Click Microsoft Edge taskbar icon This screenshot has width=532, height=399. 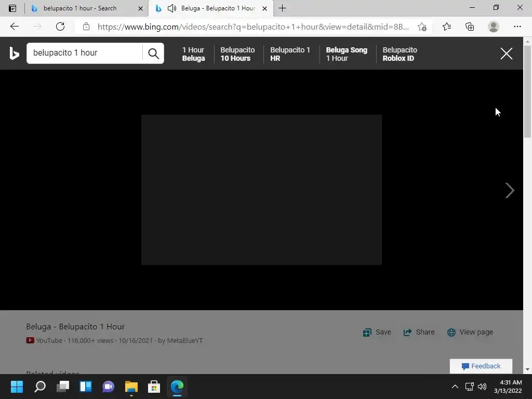coord(177,387)
